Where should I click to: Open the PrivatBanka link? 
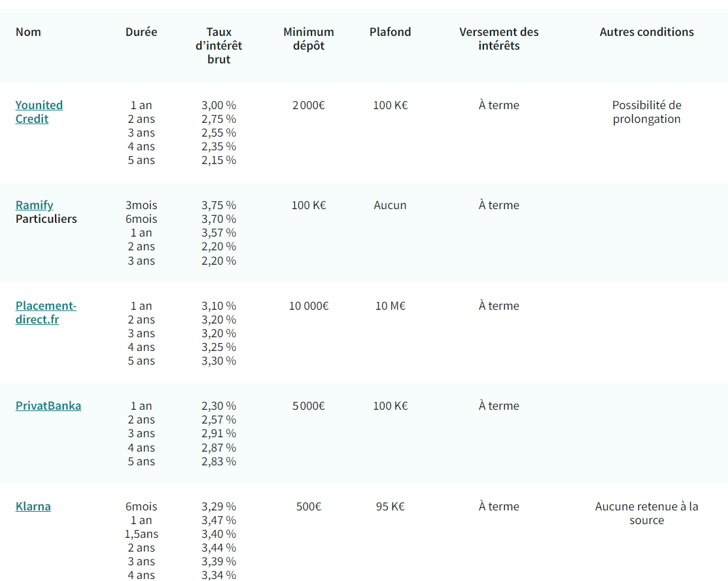coord(48,406)
